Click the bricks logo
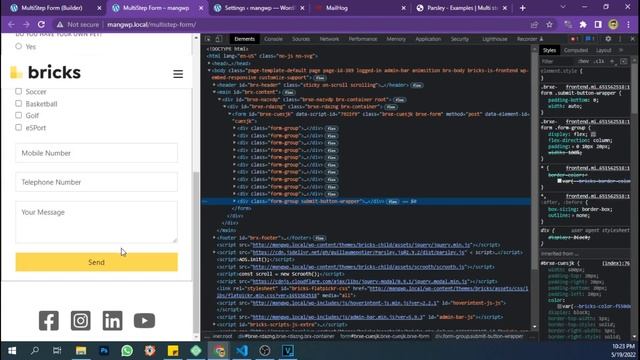Screen dimensions: 640x360 click(x=45, y=73)
